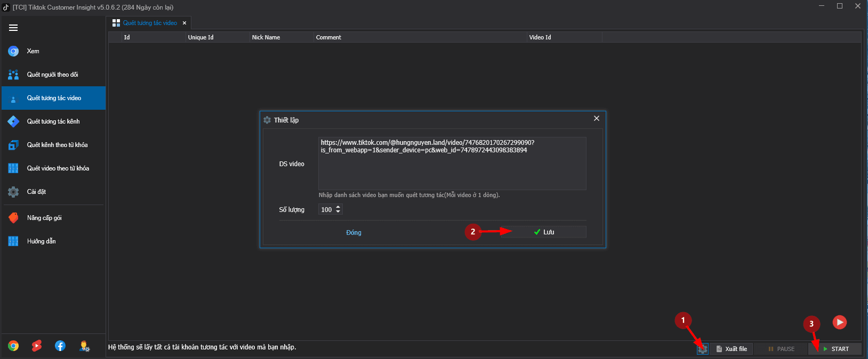This screenshot has width=868, height=359.
Task: Click the icon beside Quét video theo từ khóa
Action: 13,168
